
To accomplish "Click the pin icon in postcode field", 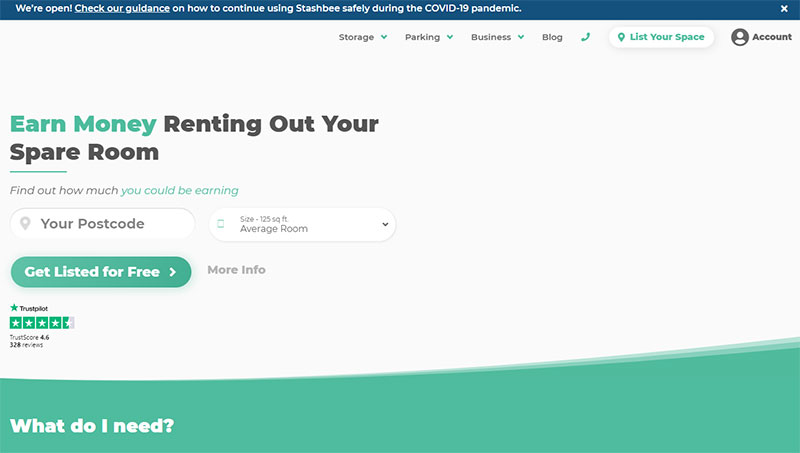I will [x=25, y=223].
